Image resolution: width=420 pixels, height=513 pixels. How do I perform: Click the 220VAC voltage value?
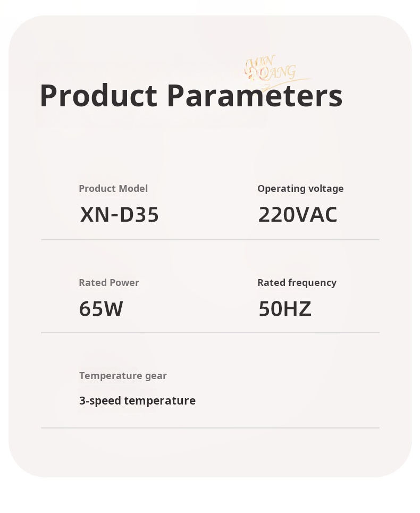click(297, 215)
